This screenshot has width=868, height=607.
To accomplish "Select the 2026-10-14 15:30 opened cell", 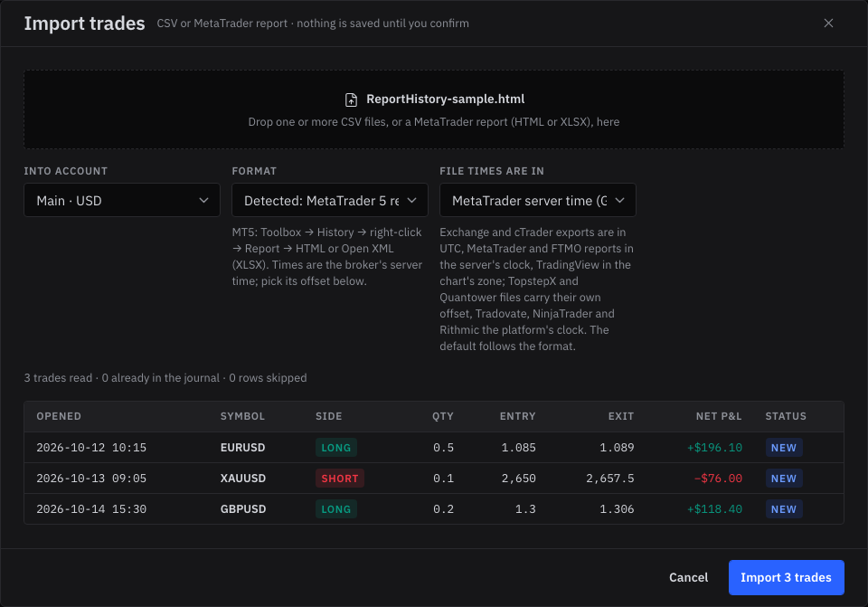I will (91, 509).
